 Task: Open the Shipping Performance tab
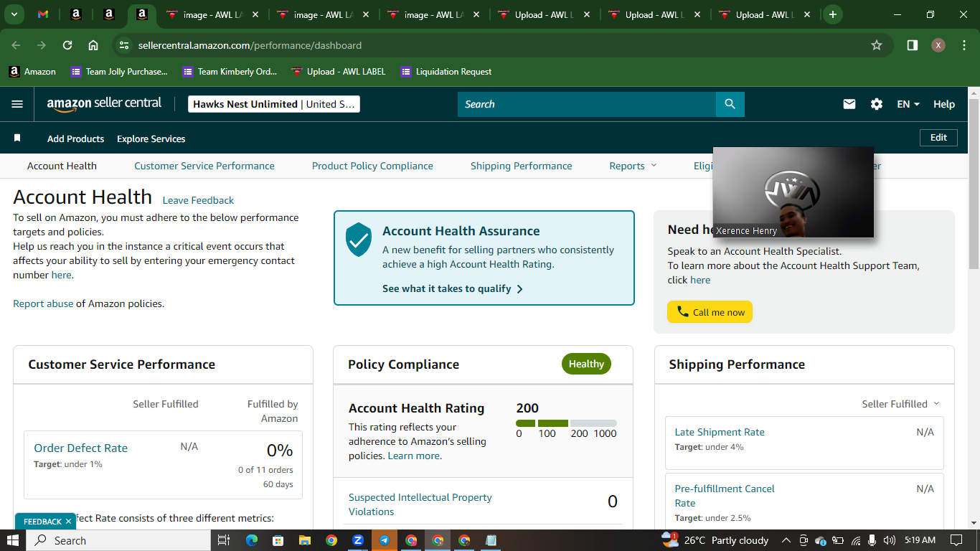(522, 166)
